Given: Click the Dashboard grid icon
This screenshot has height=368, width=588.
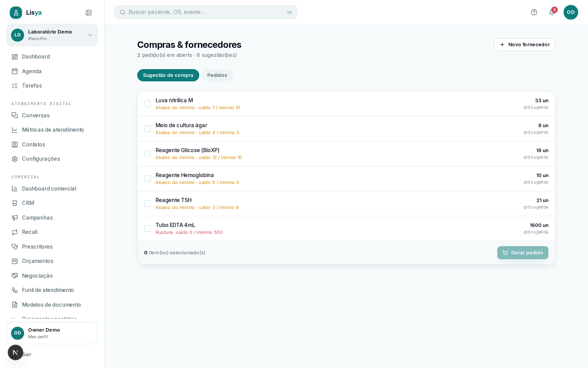Looking at the screenshot, I should tap(14, 57).
